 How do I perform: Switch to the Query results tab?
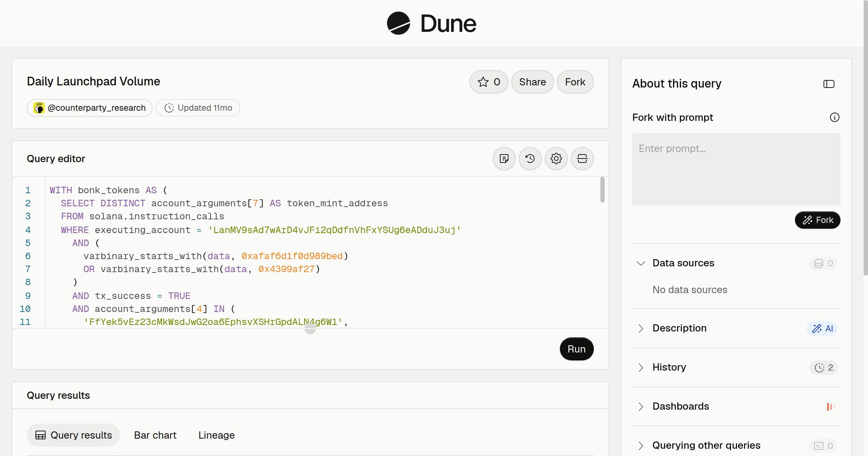pos(73,435)
